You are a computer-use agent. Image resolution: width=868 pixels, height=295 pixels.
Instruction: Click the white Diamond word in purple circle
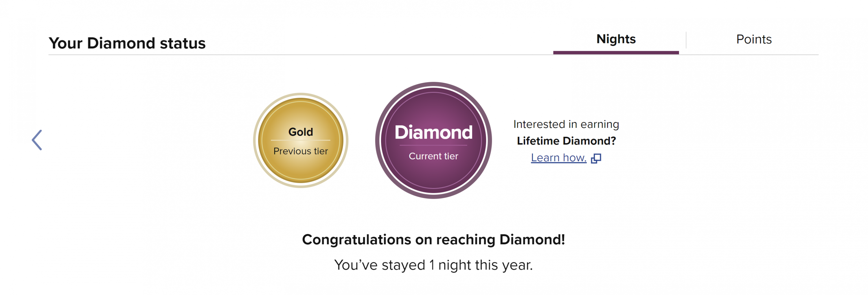[x=433, y=132]
